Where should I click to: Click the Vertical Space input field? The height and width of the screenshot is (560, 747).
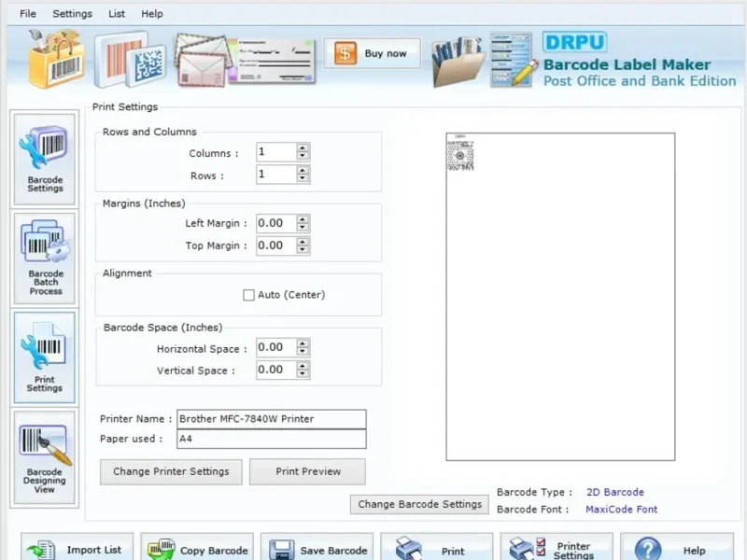click(276, 370)
